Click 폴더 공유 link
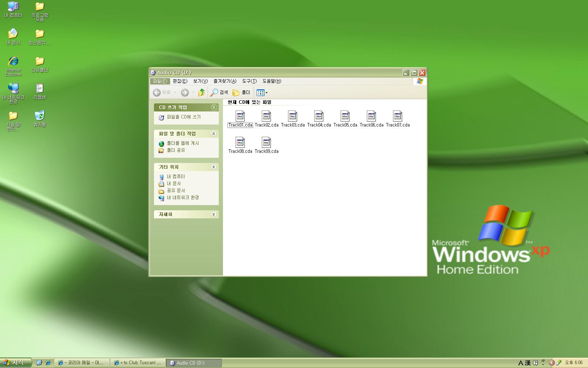The width and height of the screenshot is (588, 368). (176, 150)
